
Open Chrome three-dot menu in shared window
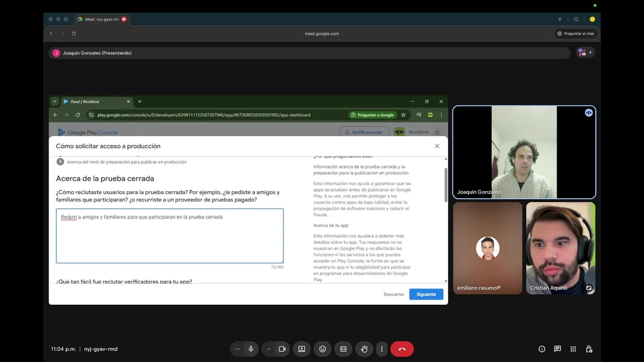441,115
